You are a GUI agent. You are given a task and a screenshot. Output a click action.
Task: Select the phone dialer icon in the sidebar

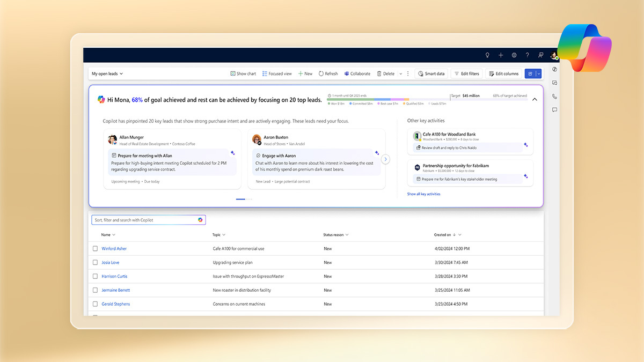click(x=554, y=97)
